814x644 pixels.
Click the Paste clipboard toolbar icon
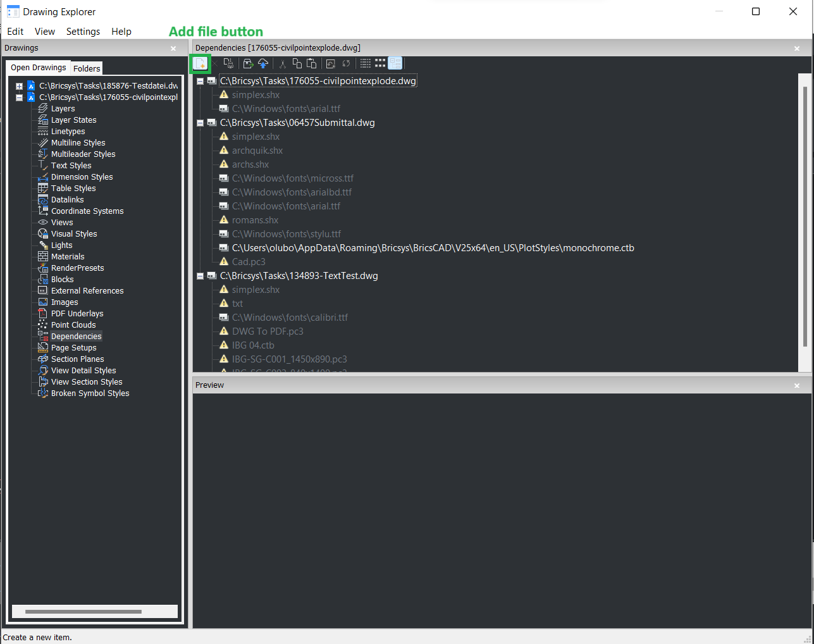pos(311,63)
